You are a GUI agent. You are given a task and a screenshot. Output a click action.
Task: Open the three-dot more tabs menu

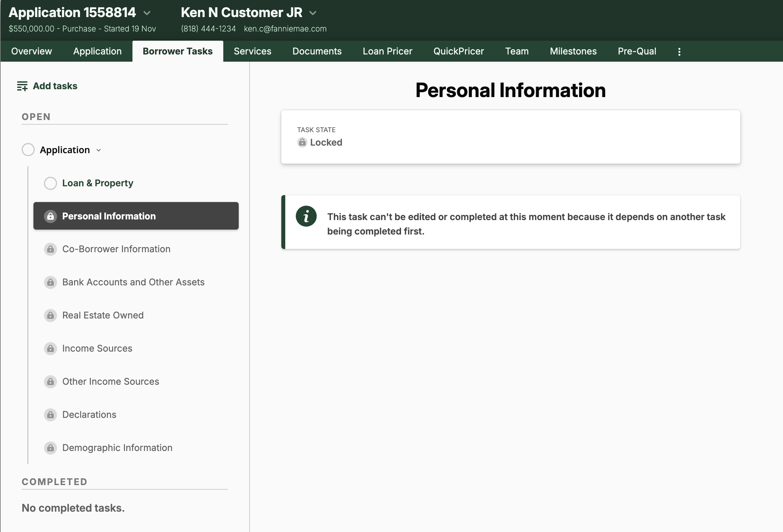(x=679, y=51)
